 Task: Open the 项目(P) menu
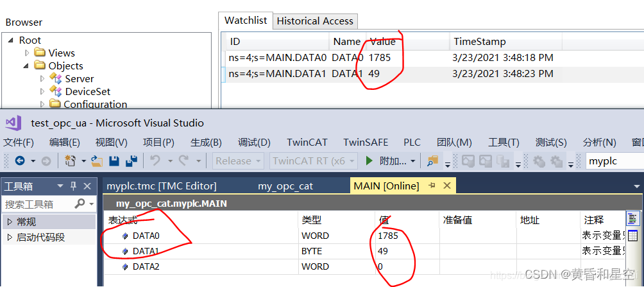coord(158,143)
